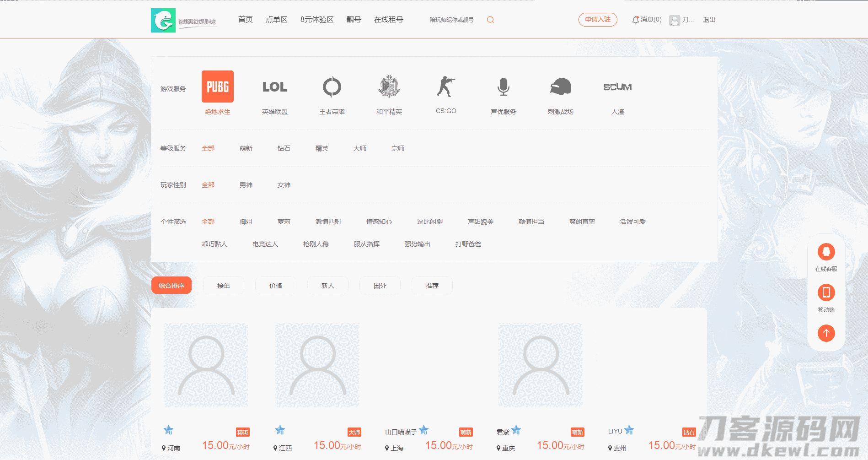Select the LOL game icon

coord(275,87)
